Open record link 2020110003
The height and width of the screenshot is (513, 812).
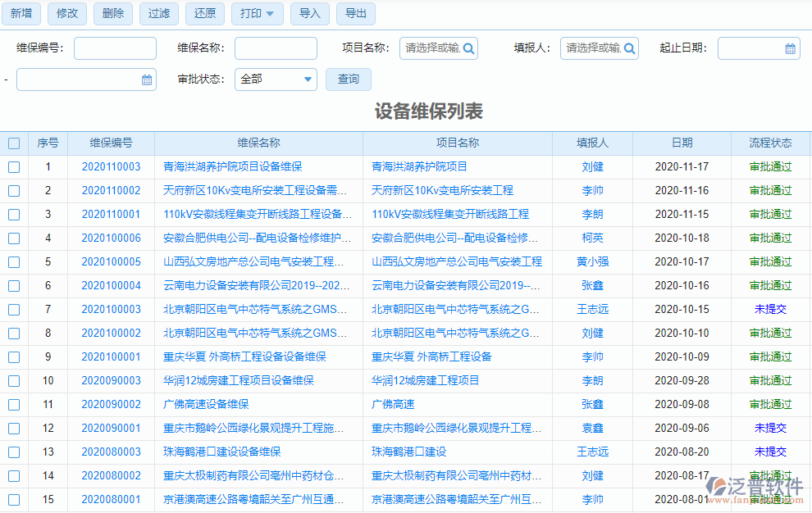[x=113, y=166]
